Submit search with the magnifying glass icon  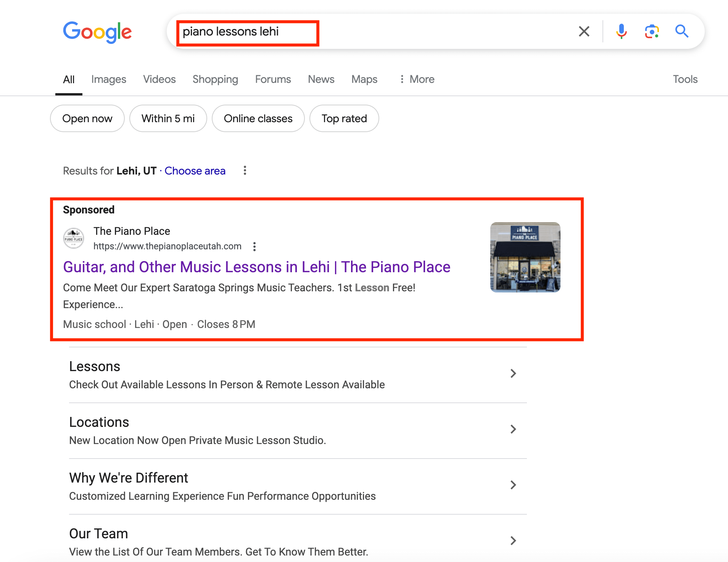(x=682, y=31)
